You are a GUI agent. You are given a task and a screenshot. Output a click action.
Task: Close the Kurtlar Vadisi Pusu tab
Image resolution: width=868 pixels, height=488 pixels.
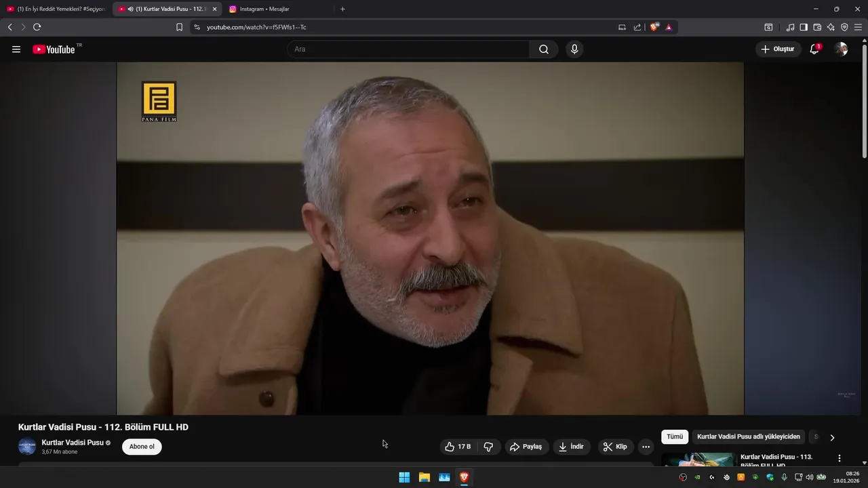[x=214, y=9]
